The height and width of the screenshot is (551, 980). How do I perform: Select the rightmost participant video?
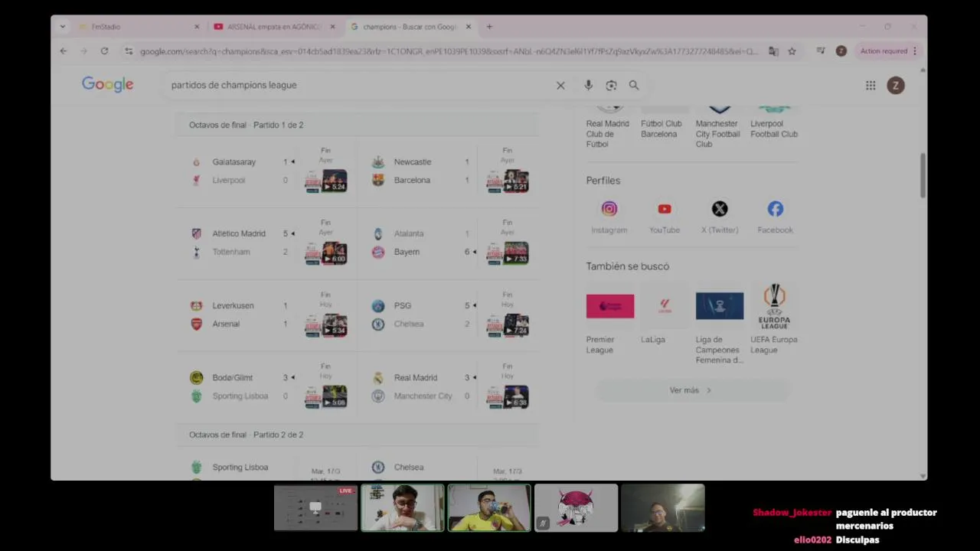pos(663,507)
